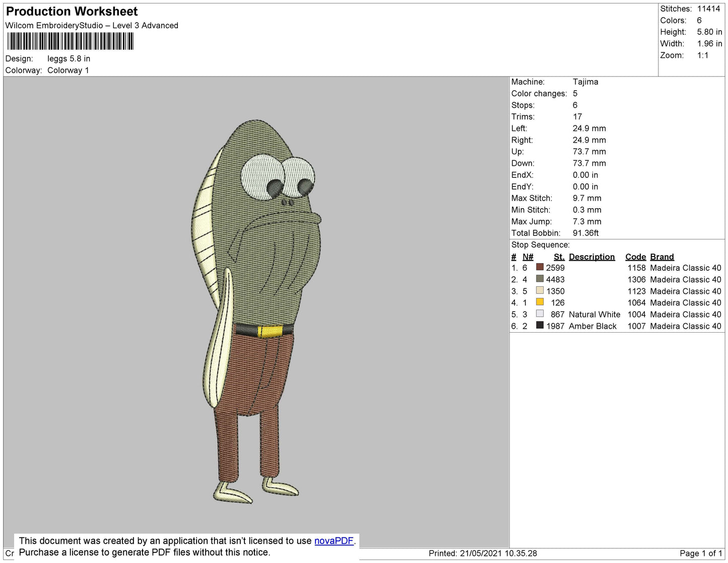
Task: Click the Total Bobbin value 91.36ft
Action: [x=586, y=233]
